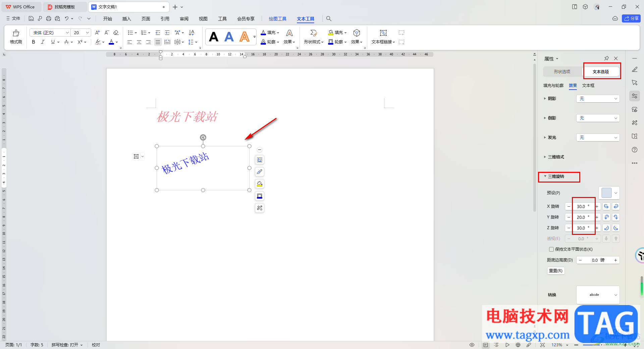This screenshot has height=349, width=644.
Task: Click the text box link button
Action: click(383, 37)
